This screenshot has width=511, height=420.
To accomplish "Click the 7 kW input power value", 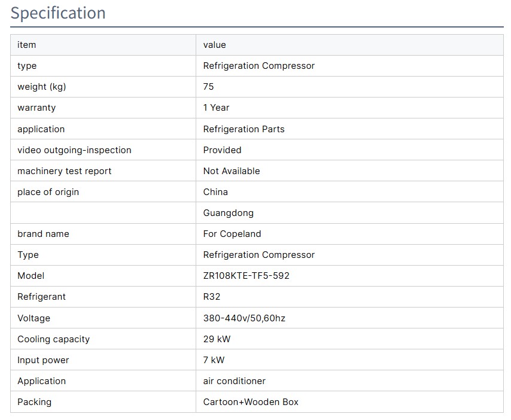I will [214, 360].
